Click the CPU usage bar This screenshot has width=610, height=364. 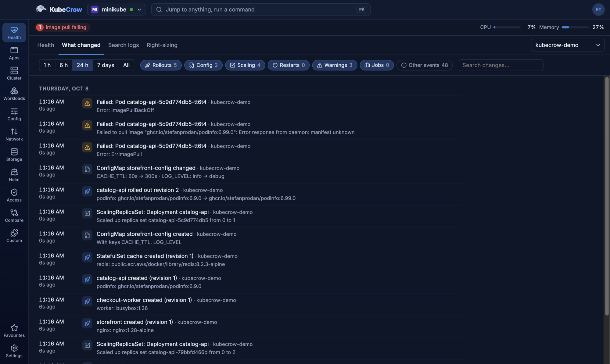[507, 27]
